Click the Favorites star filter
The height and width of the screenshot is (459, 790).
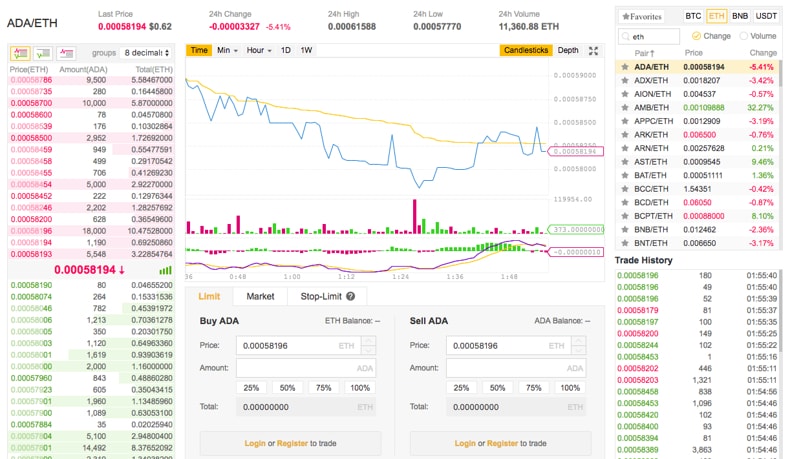(641, 17)
